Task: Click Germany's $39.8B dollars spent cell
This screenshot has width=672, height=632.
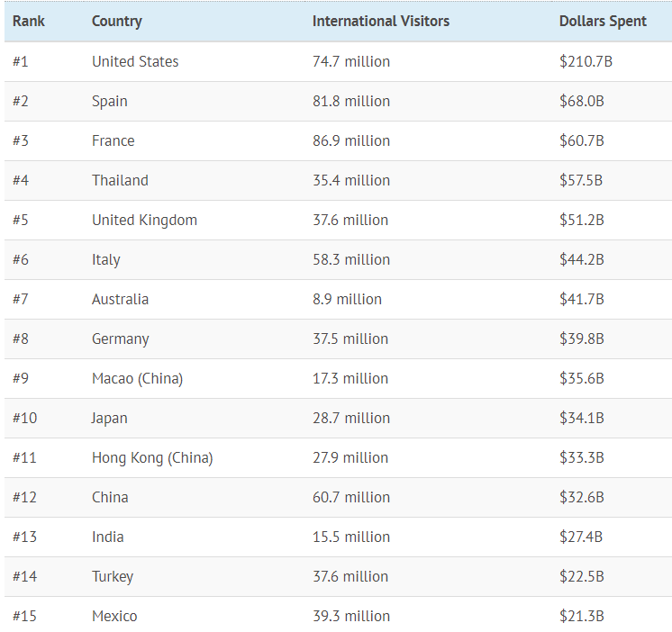Action: (581, 339)
